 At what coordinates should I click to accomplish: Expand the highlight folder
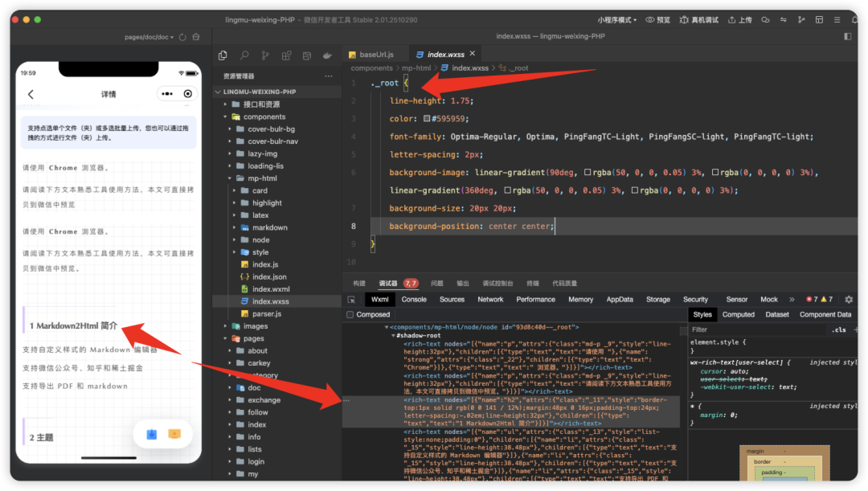(x=267, y=203)
